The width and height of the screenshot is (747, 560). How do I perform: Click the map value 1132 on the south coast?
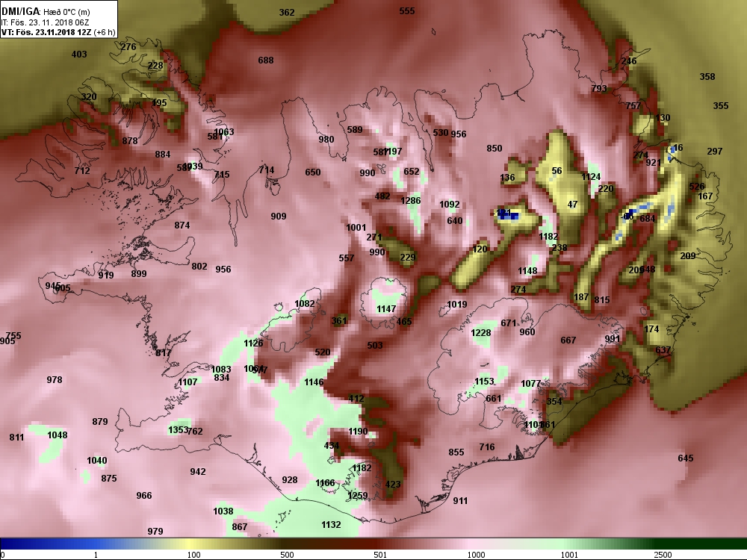pyautogui.click(x=331, y=525)
